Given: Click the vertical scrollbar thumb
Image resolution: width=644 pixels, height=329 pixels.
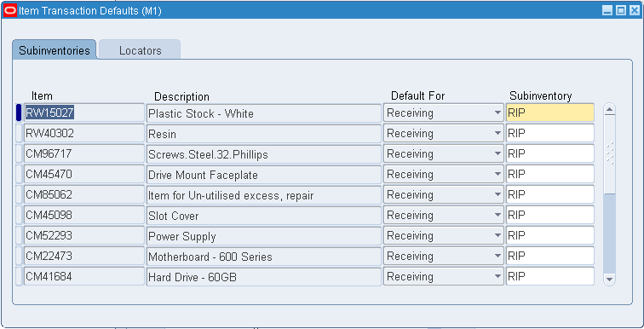Looking at the screenshot, I should [x=609, y=155].
